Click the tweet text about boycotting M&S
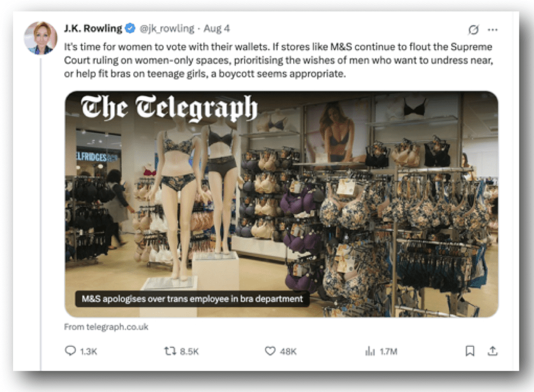This screenshot has height=392, width=534. [x=278, y=60]
